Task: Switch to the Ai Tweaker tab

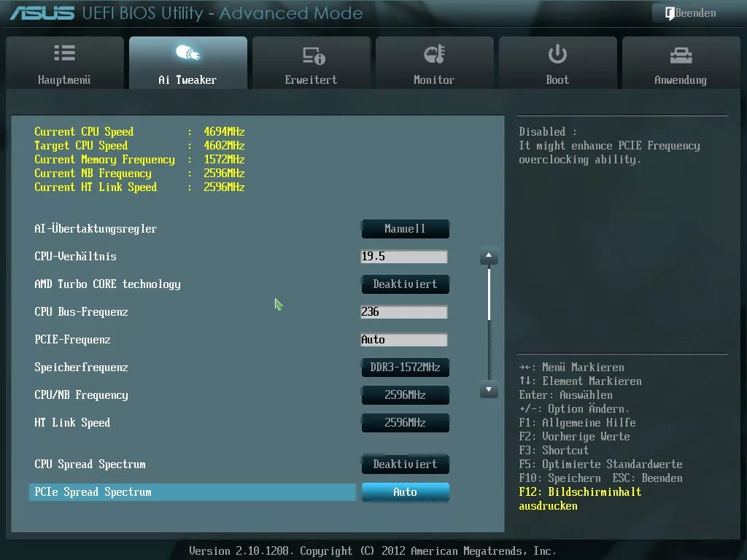Action: pos(187,63)
